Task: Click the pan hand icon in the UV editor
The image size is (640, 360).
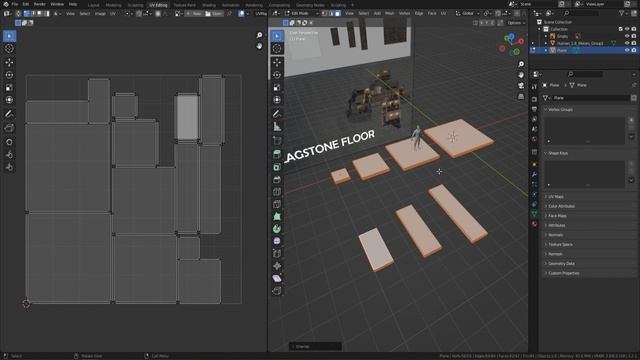Action: 259,46
